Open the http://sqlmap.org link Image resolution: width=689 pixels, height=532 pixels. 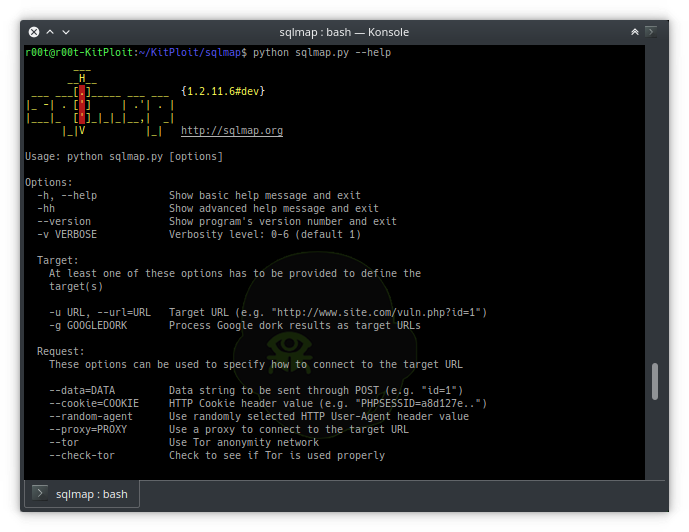[x=232, y=130]
